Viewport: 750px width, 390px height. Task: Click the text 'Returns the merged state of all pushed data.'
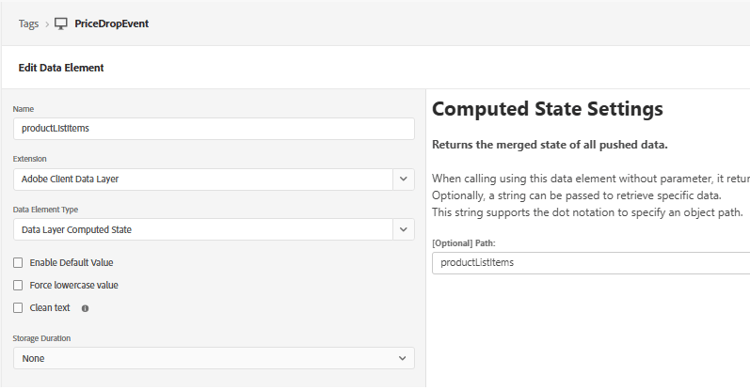(x=550, y=145)
